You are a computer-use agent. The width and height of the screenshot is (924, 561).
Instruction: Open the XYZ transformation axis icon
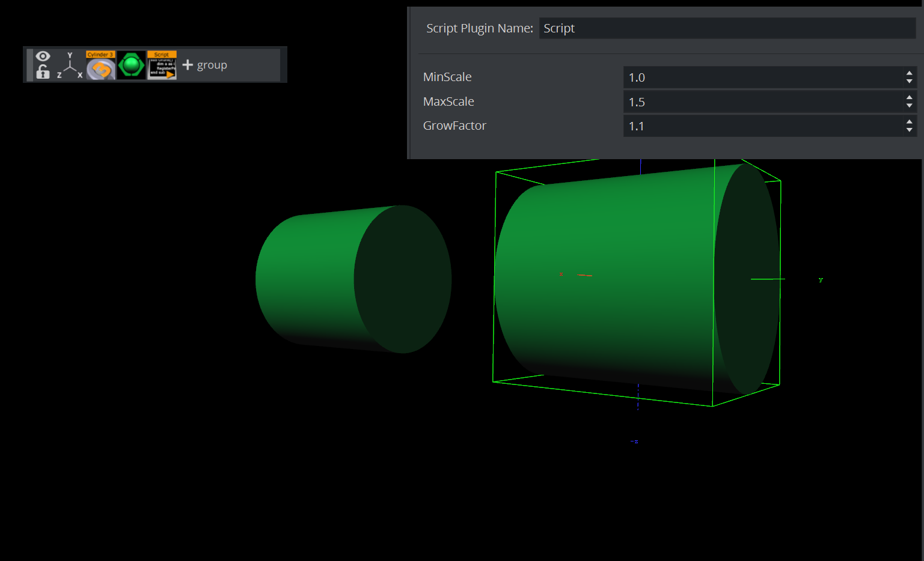click(x=70, y=65)
